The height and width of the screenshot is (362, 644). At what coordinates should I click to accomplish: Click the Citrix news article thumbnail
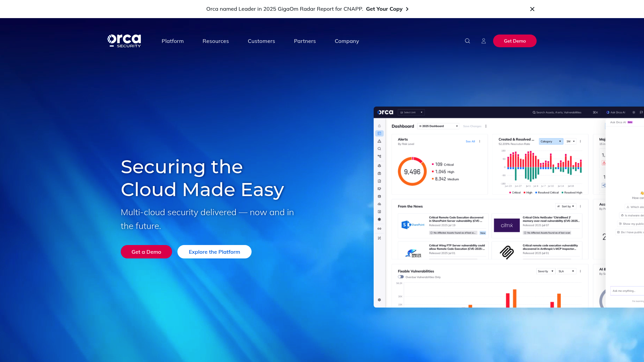(507, 225)
